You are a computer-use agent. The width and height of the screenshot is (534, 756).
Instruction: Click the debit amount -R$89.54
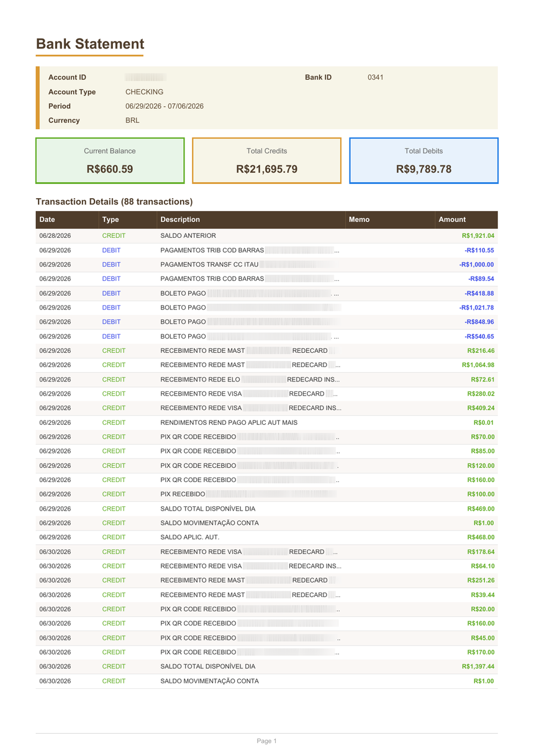point(481,279)
